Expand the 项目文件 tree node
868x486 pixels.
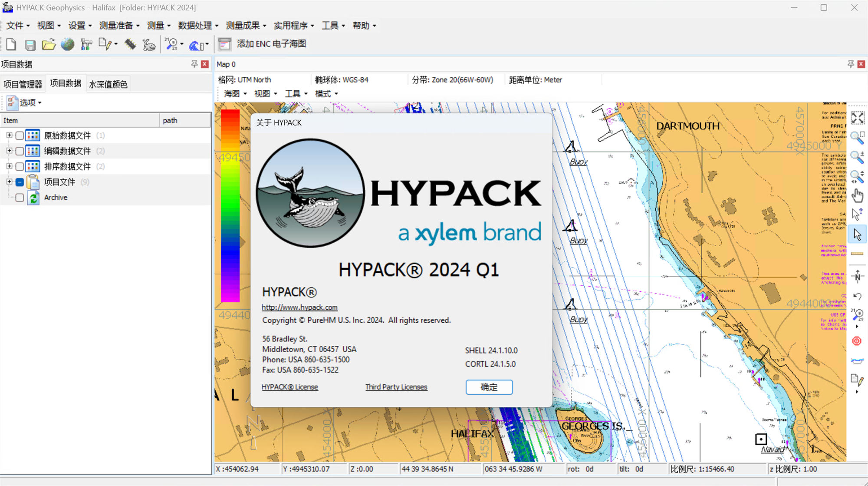[x=9, y=182]
